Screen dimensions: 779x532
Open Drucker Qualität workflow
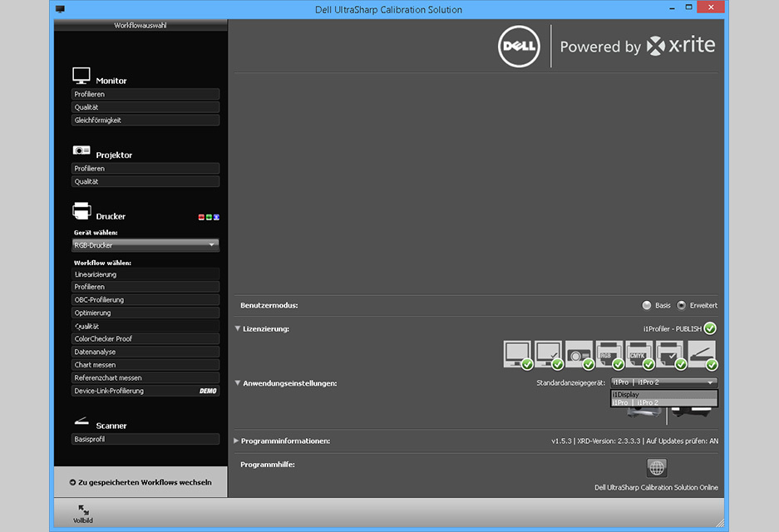[x=145, y=326]
